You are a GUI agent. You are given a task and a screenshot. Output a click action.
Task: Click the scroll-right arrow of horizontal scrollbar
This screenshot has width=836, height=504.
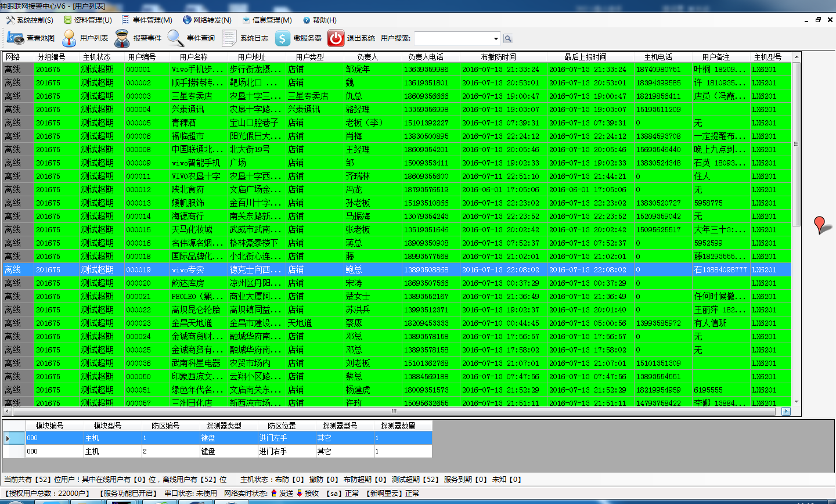pos(786,411)
